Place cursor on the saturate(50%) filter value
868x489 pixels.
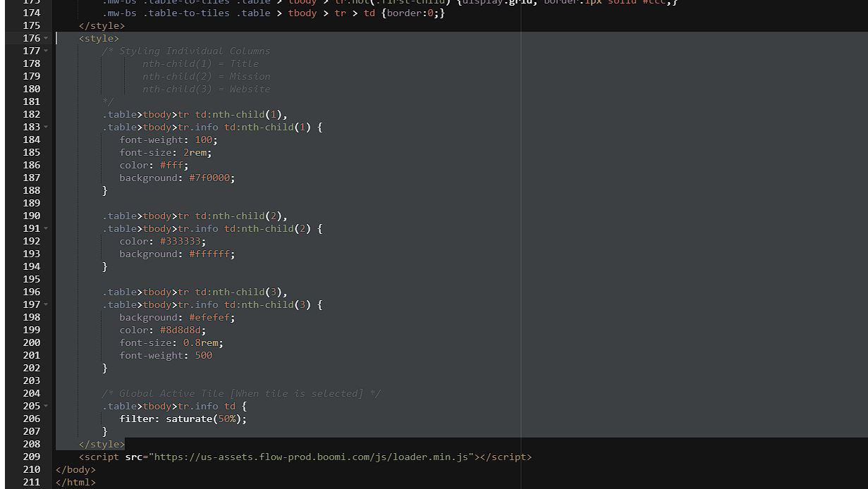pos(206,419)
